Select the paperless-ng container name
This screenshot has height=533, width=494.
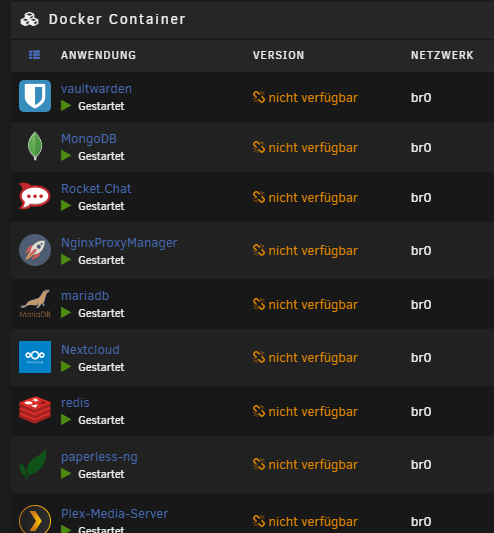99,457
